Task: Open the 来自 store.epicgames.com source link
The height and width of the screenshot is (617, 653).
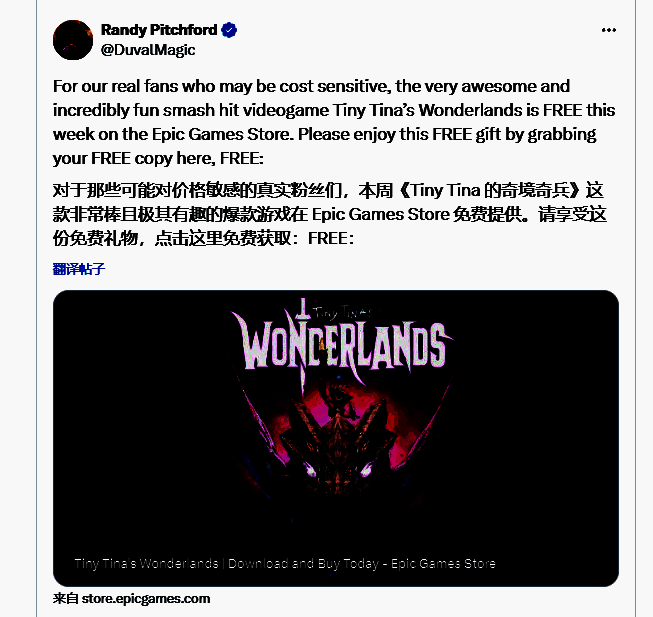Action: (x=131, y=598)
